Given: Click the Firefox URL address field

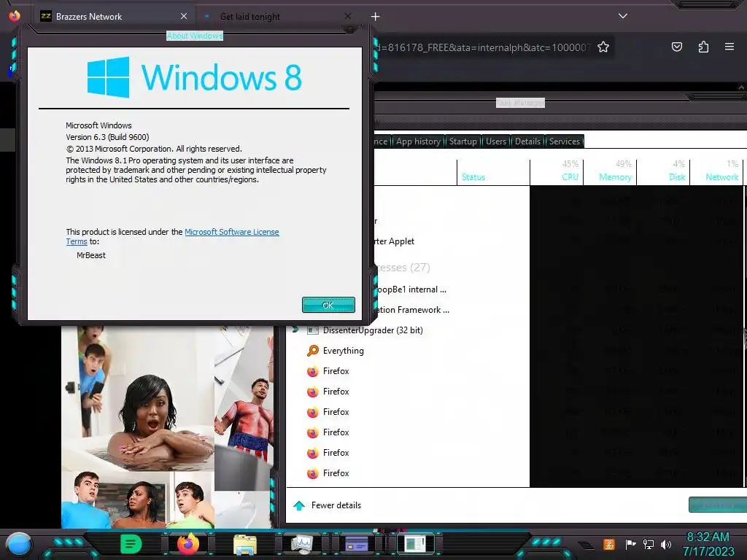Looking at the screenshot, I should [x=484, y=47].
